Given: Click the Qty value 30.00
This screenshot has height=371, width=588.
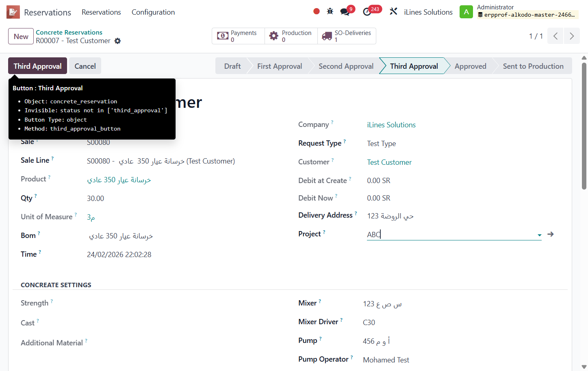Looking at the screenshot, I should (95, 199).
